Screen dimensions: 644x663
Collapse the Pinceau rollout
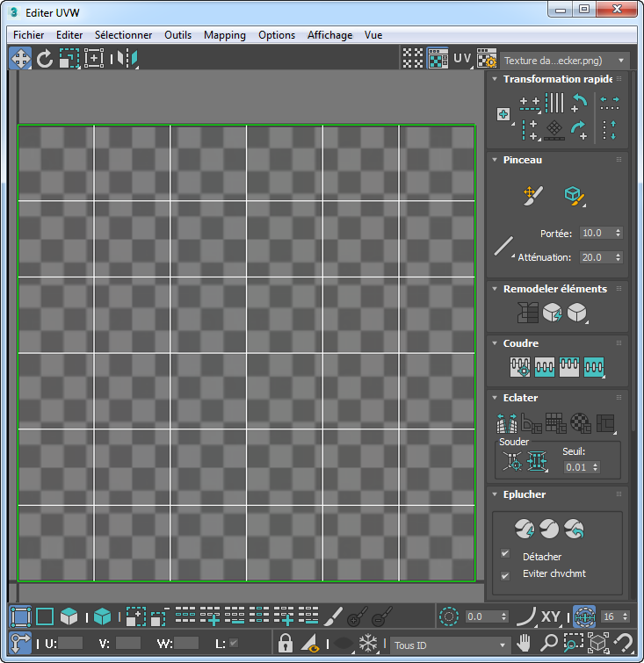pos(495,160)
